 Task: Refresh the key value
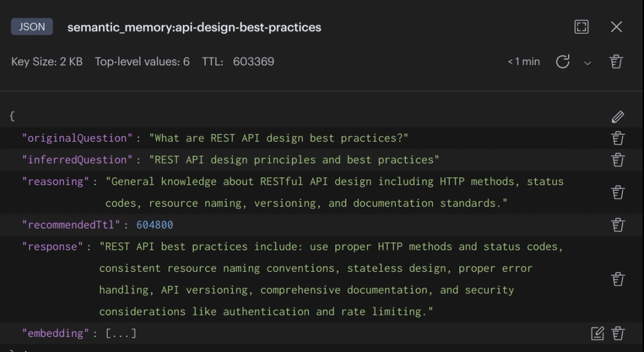562,61
